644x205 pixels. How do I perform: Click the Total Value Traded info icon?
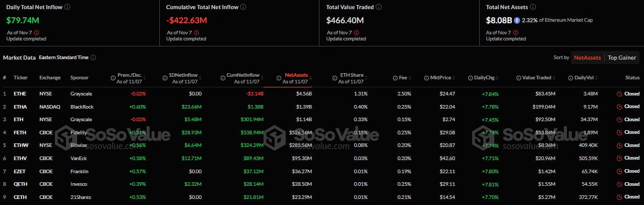click(x=378, y=7)
